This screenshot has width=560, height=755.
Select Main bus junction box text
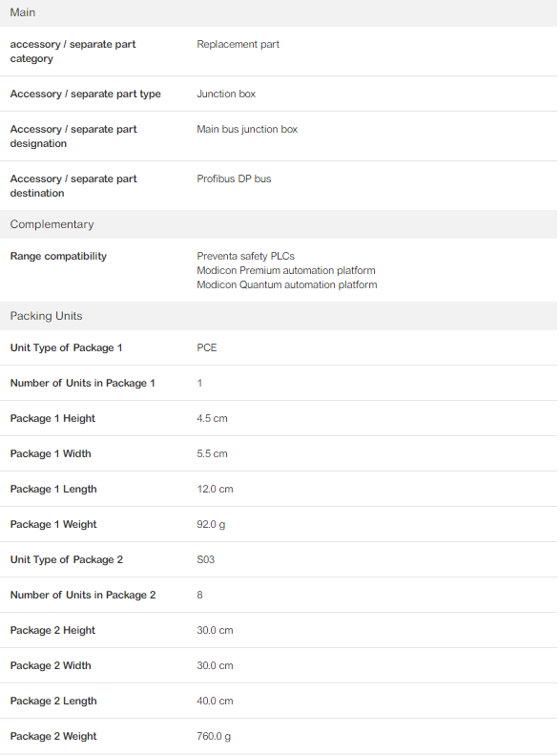[x=247, y=129]
